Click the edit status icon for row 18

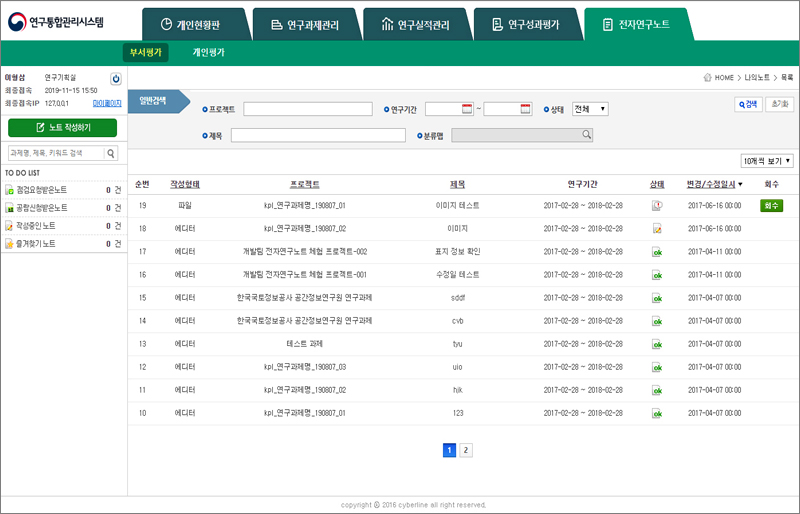(657, 228)
